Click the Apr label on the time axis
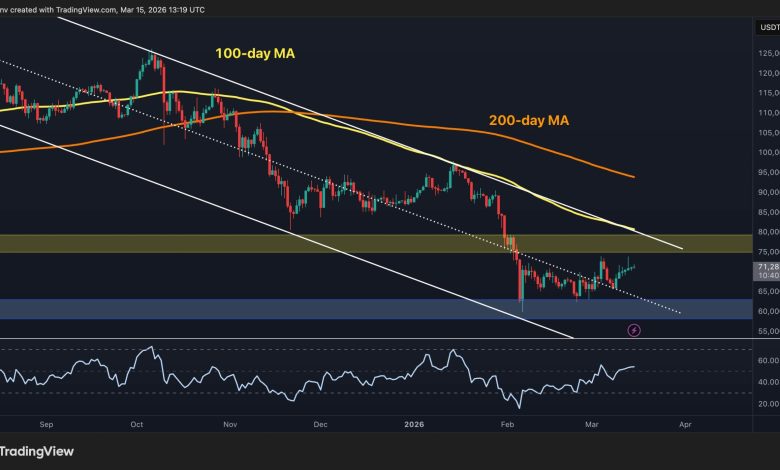Screen dimensions: 780x470 (685, 424)
